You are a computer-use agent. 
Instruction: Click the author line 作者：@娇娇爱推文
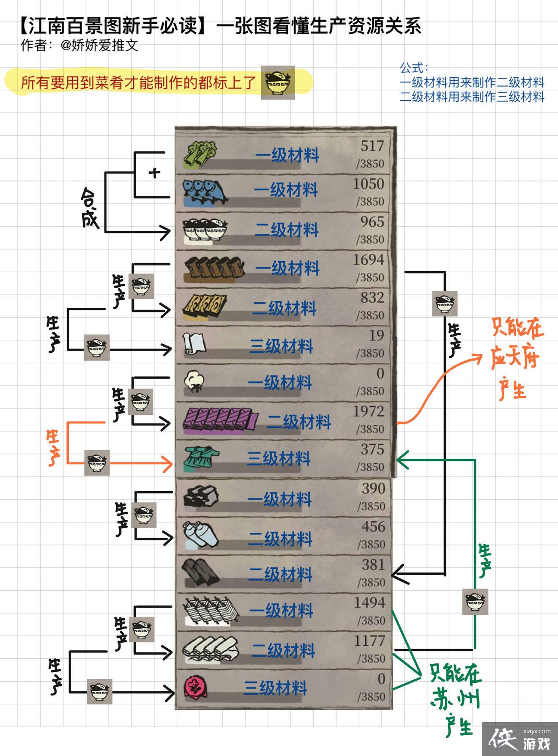[79, 45]
